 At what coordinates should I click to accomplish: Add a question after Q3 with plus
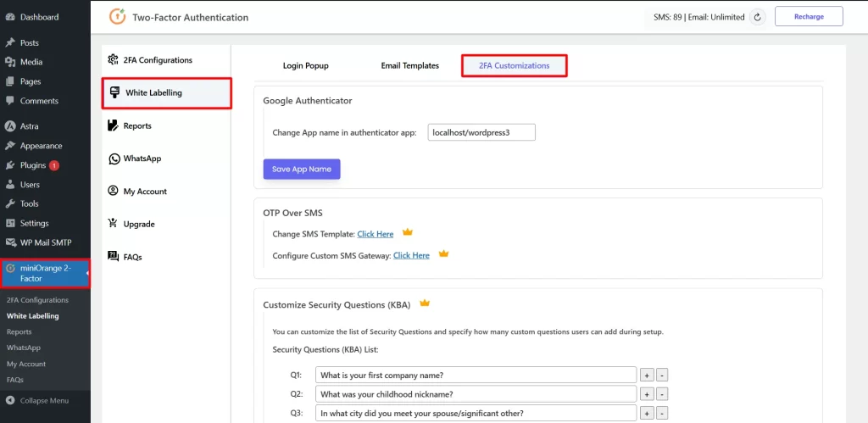(647, 413)
